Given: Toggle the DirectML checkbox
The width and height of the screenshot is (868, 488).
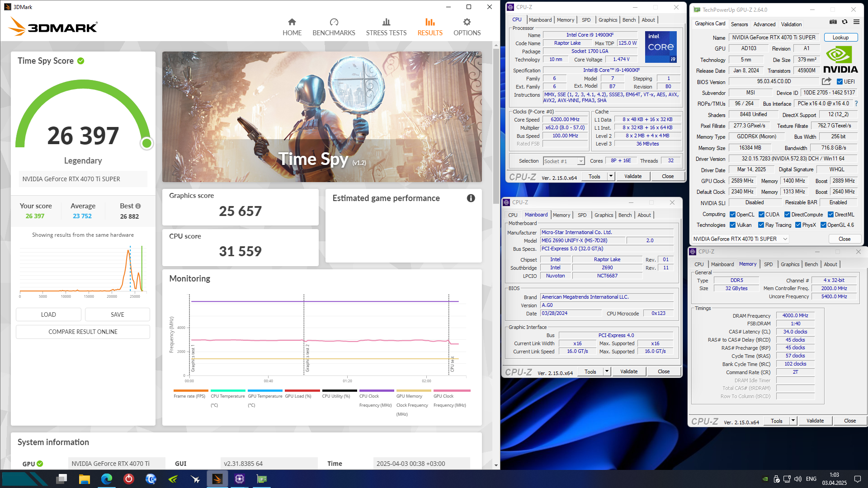Looking at the screenshot, I should tap(830, 215).
